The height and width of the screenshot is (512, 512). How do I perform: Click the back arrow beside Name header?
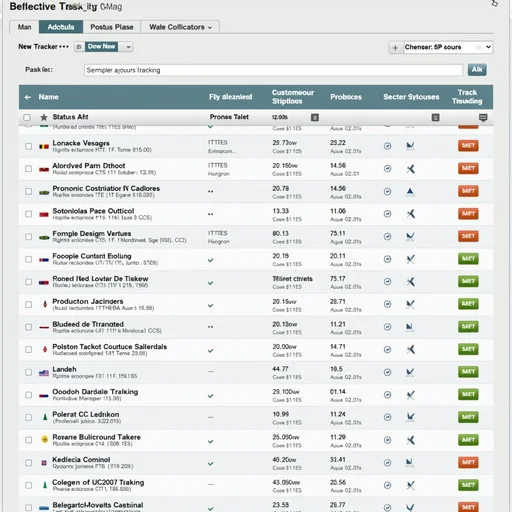tap(28, 97)
